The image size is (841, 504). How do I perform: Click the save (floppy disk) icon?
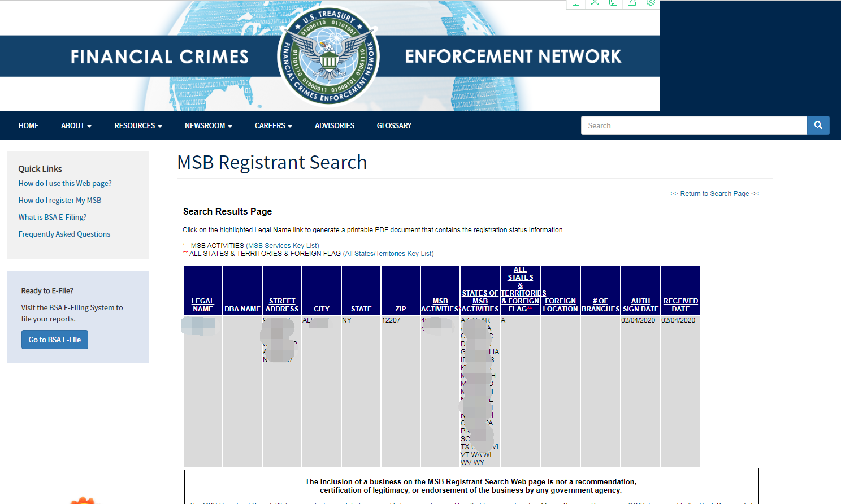(x=613, y=3)
